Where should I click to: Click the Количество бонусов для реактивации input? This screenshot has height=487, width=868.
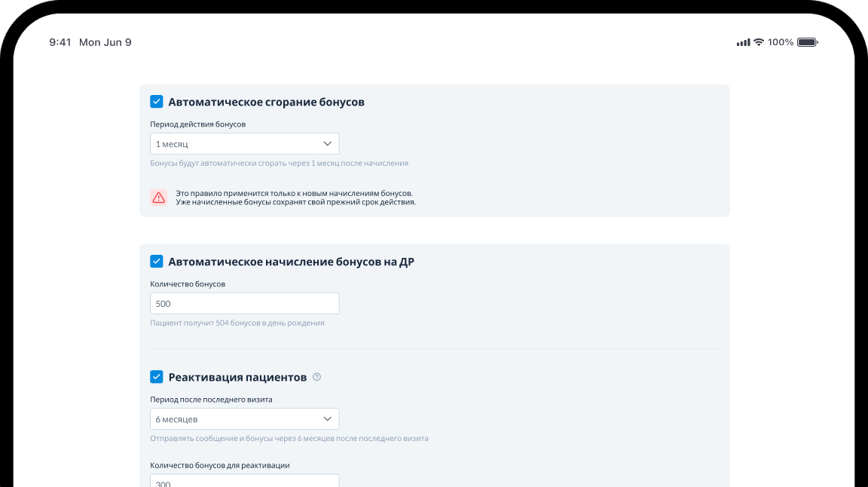pos(244,482)
